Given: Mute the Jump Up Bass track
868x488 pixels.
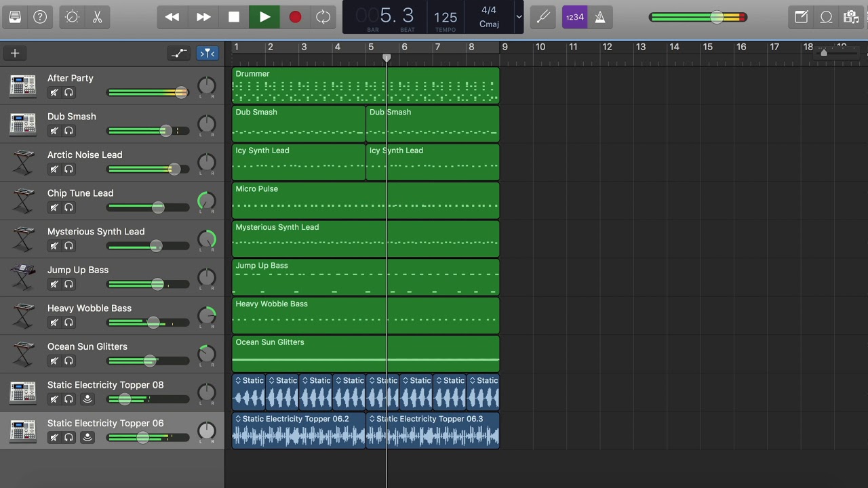Looking at the screenshot, I should tap(54, 284).
